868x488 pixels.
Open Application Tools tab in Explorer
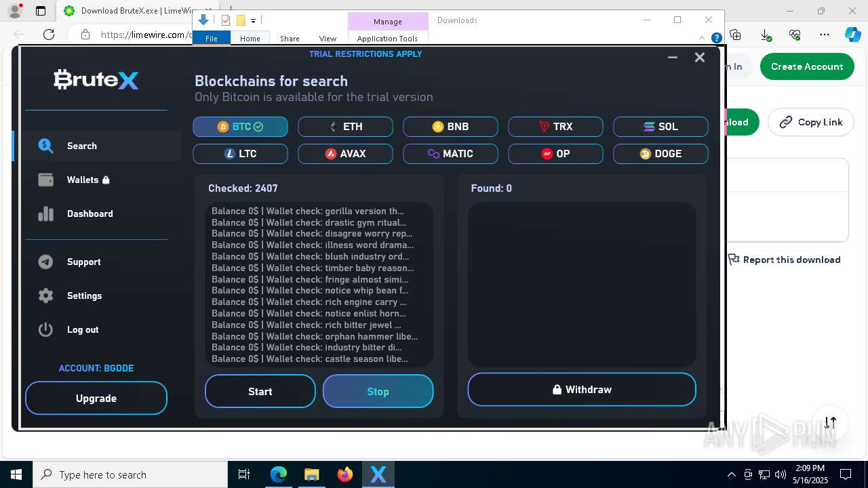[387, 39]
